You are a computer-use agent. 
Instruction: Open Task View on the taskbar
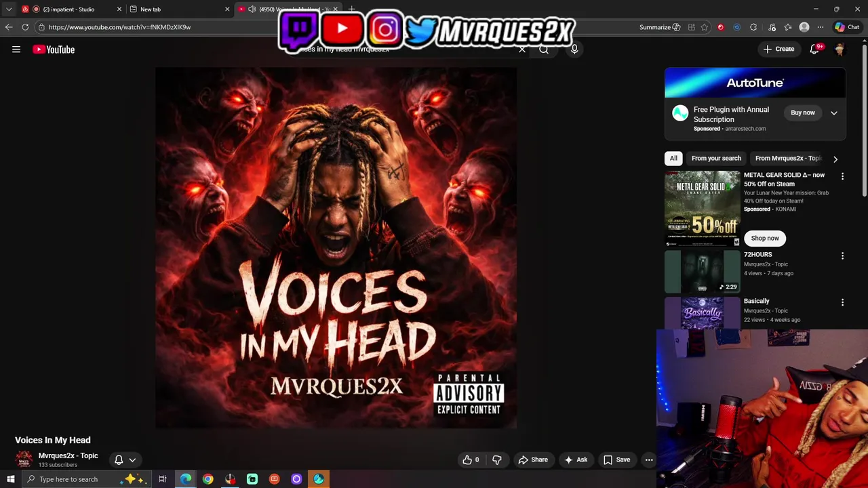pos(163,479)
